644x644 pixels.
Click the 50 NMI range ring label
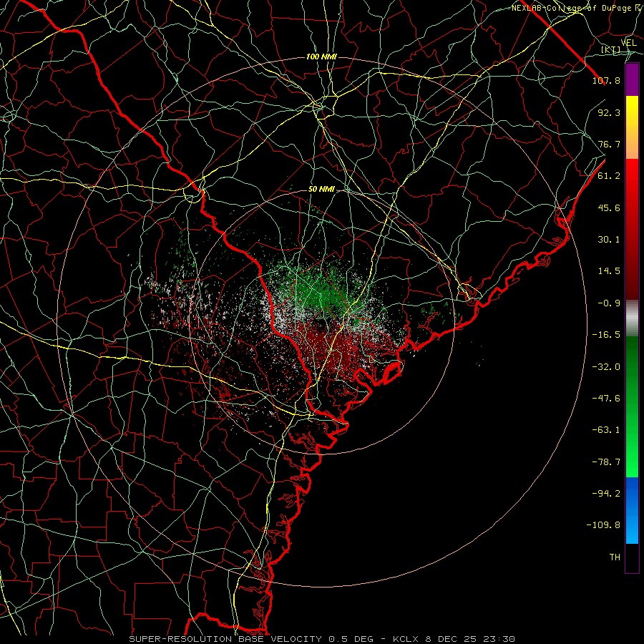click(321, 190)
